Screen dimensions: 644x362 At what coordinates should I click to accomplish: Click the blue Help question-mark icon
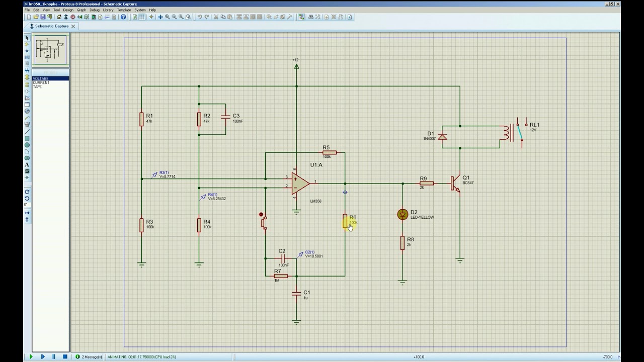point(123,17)
